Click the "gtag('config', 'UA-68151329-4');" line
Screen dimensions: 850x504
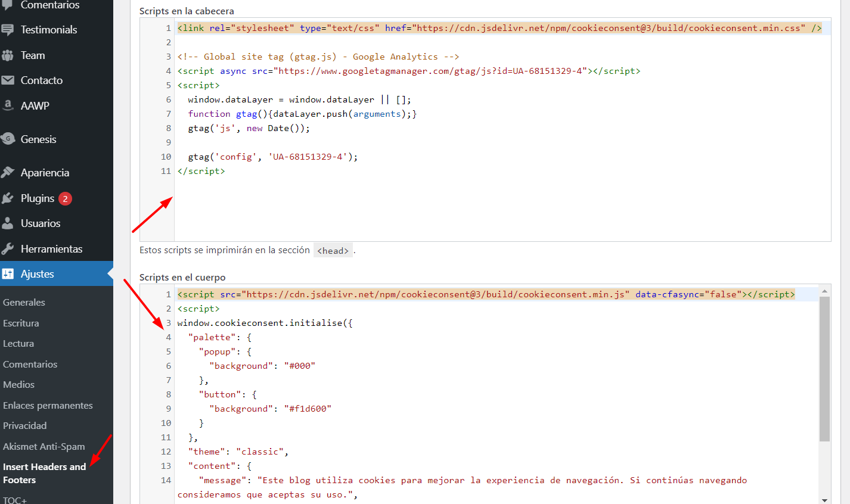[273, 157]
